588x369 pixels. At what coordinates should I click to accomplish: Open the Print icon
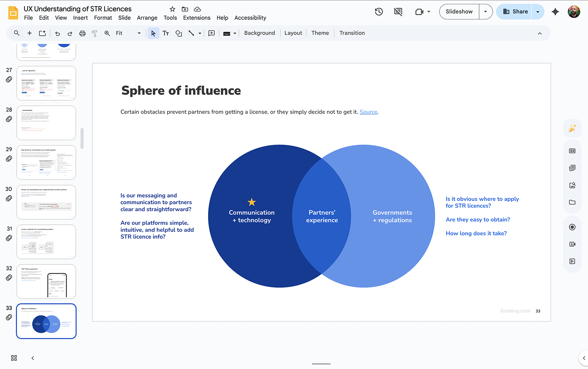82,33
